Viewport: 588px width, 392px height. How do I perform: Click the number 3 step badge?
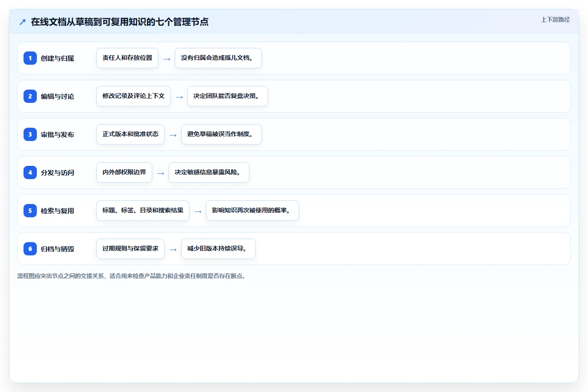point(30,134)
